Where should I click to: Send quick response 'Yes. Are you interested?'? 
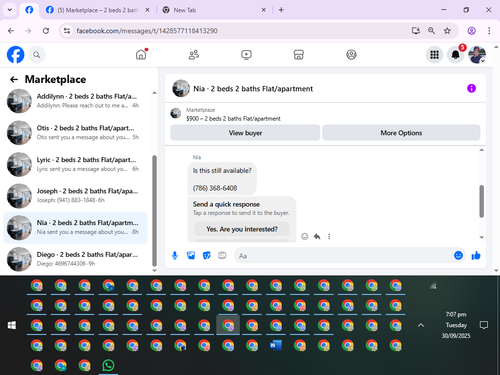[242, 229]
